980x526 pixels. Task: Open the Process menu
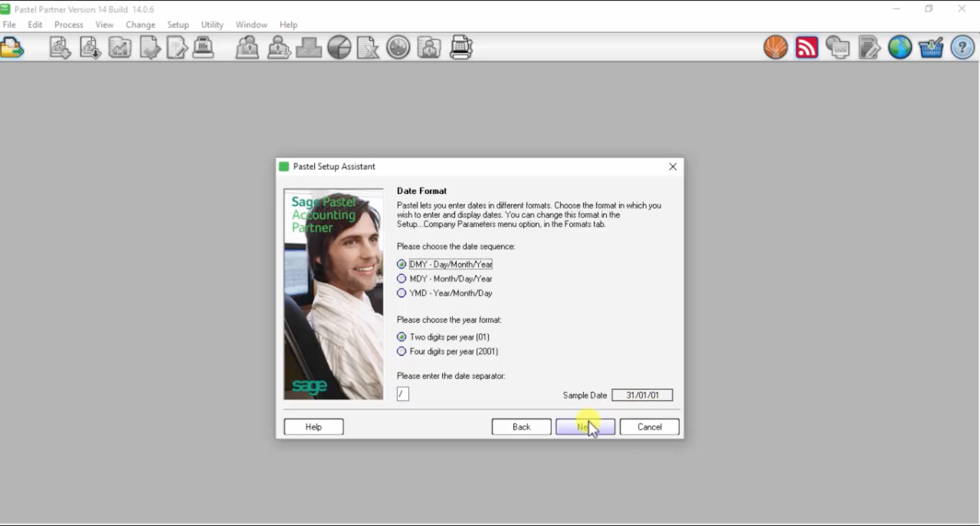coord(69,25)
